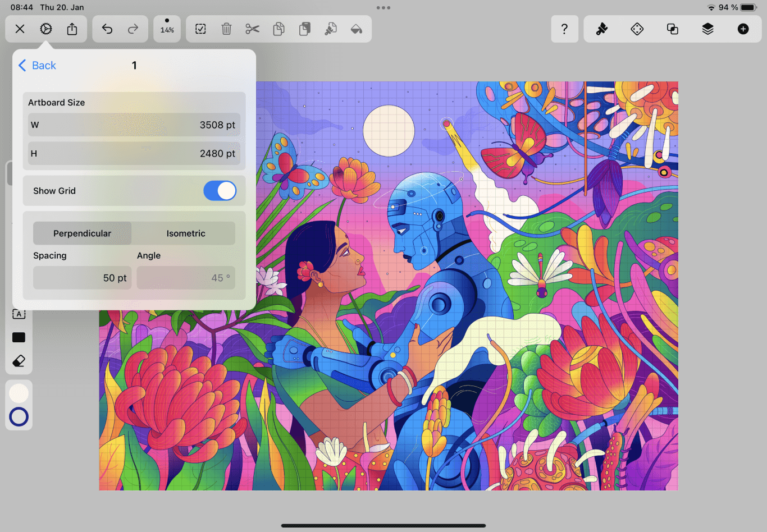The height and width of the screenshot is (532, 767).
Task: Tap the battery indicator
Action: pos(749,8)
